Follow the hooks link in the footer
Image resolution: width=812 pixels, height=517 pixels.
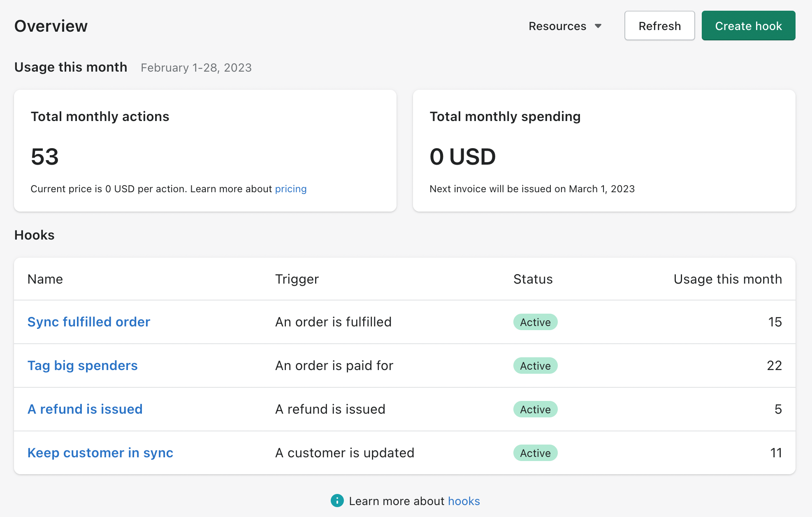point(464,501)
